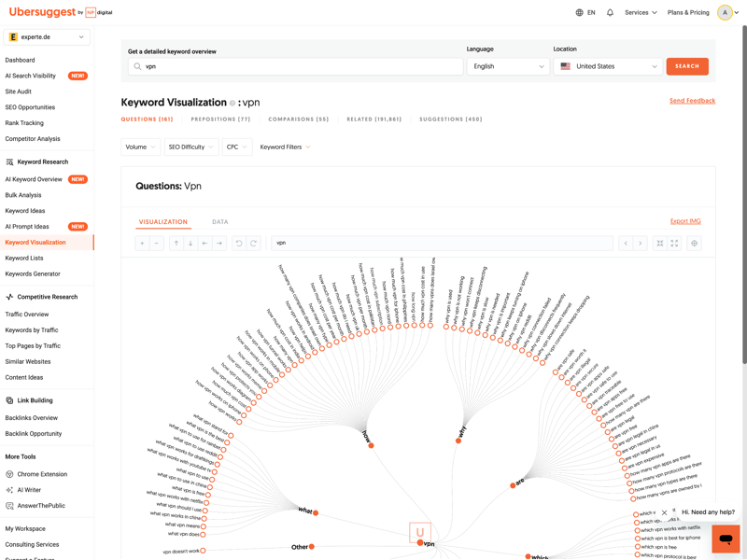Open the Language English dropdown
747x560 pixels.
click(x=508, y=66)
